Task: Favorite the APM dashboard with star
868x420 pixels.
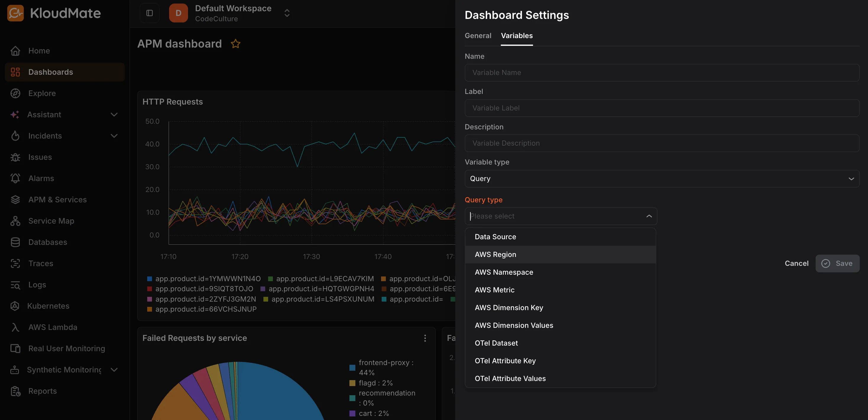Action: tap(236, 44)
